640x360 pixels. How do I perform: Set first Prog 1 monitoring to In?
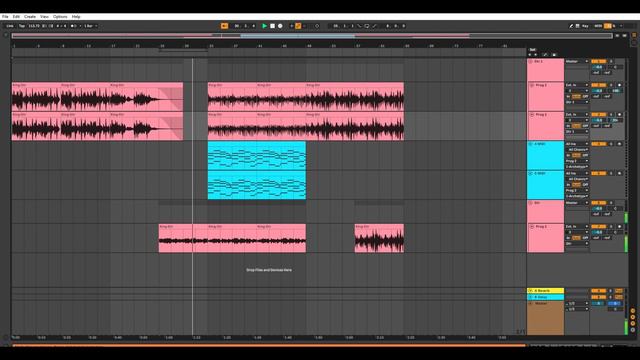coord(568,96)
